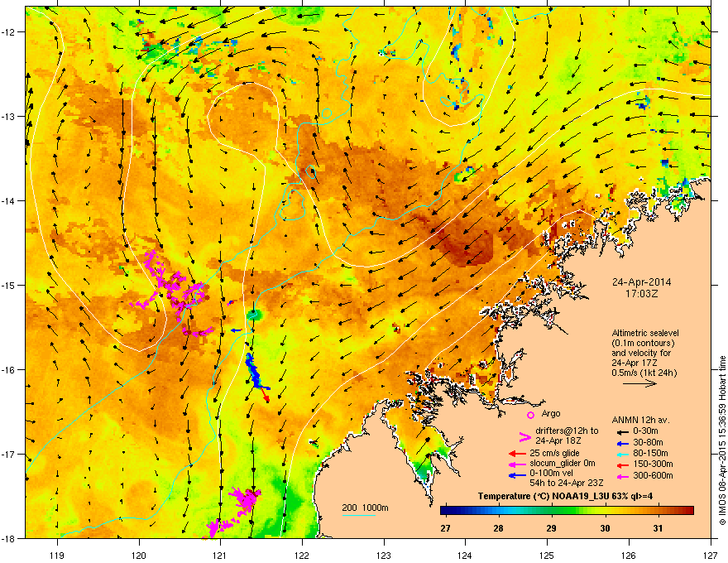
Task: Click the 0-30m depth label
Action: coord(645,431)
